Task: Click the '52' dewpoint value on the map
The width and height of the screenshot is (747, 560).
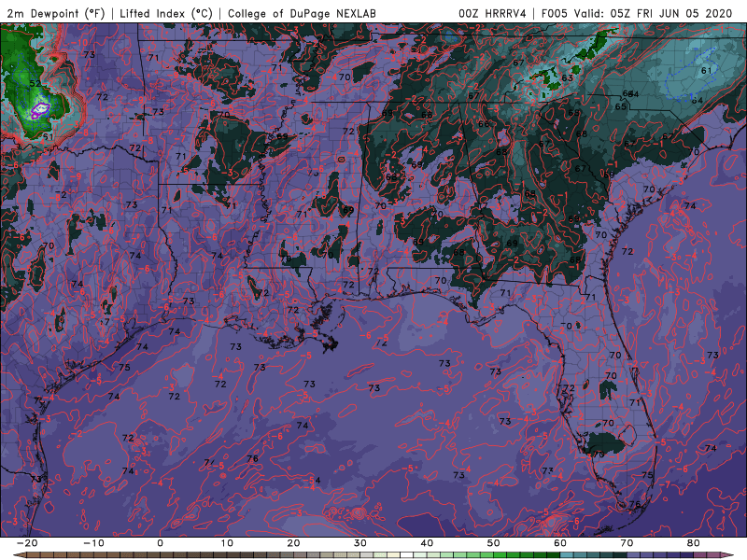Action: (x=35, y=83)
